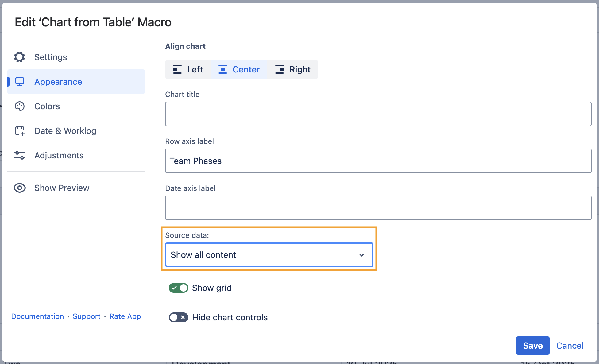Click the Date & Worklog calendar icon
This screenshot has height=364, width=599.
[x=20, y=131]
